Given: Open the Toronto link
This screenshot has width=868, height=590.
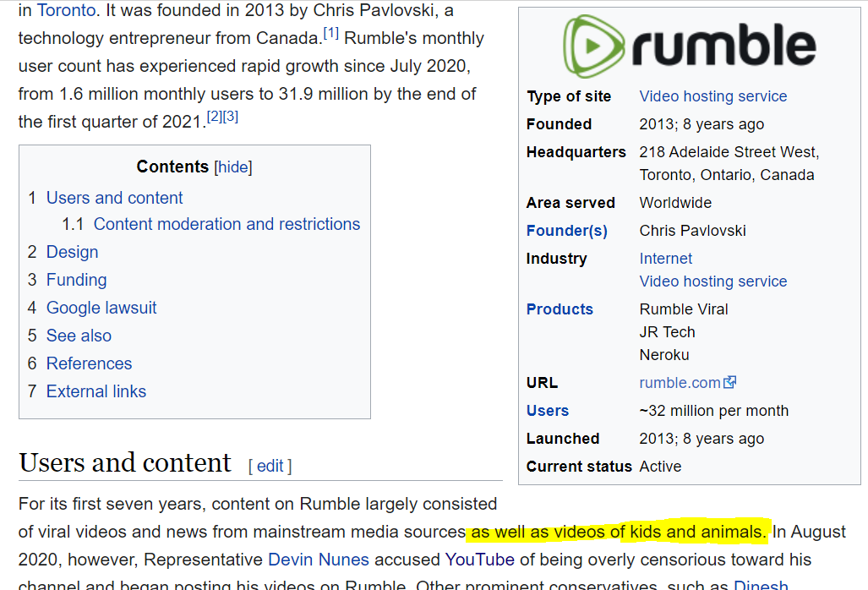Looking at the screenshot, I should point(67,10).
